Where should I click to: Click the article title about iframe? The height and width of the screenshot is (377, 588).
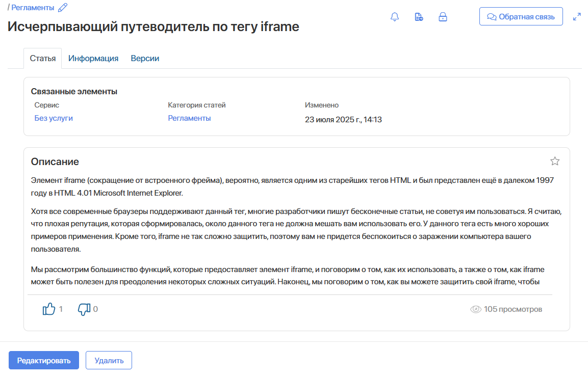153,27
